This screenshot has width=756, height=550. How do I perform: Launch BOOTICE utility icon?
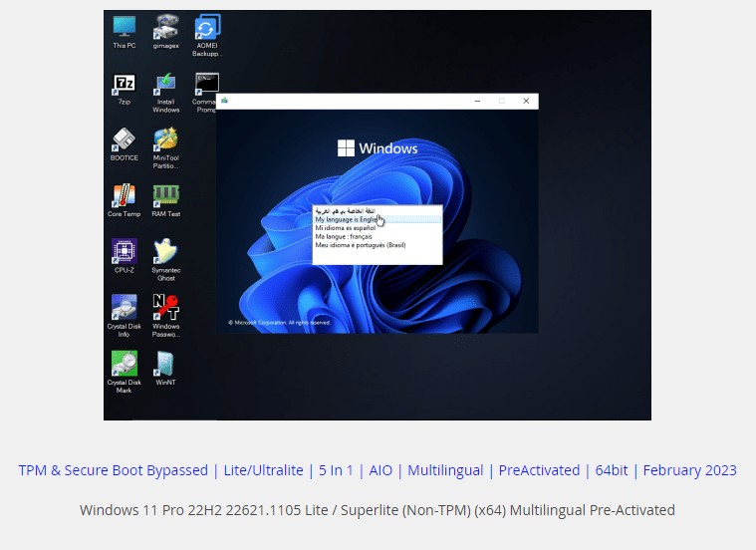(x=124, y=144)
